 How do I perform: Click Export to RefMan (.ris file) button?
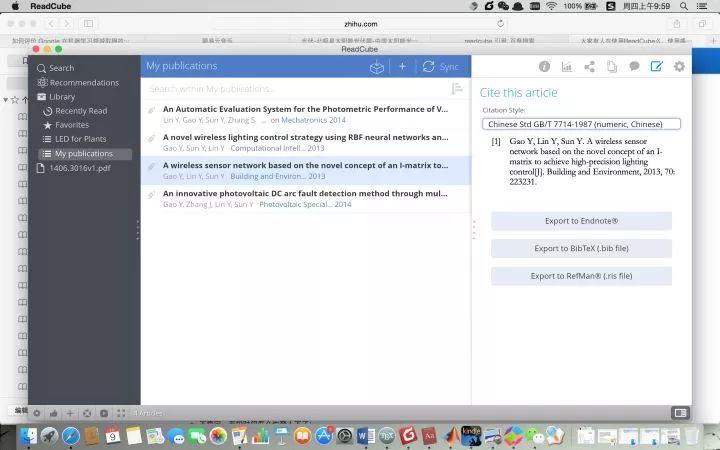581,276
